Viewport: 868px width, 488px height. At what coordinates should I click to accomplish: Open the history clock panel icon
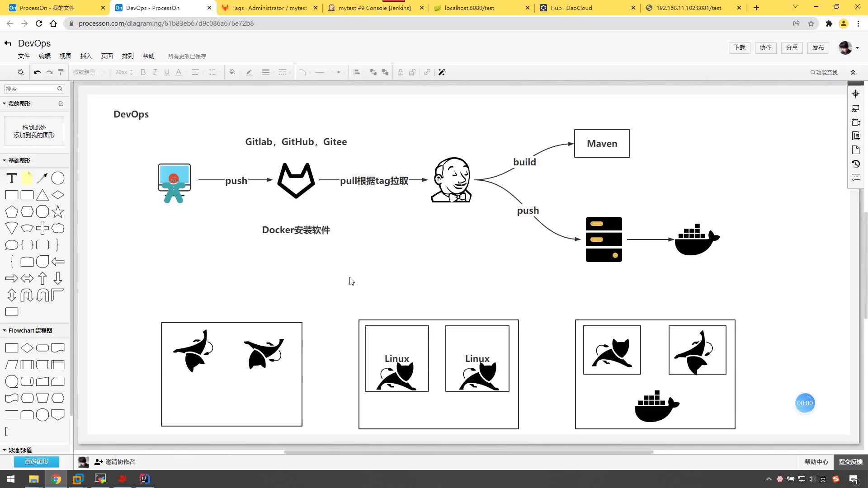855,164
